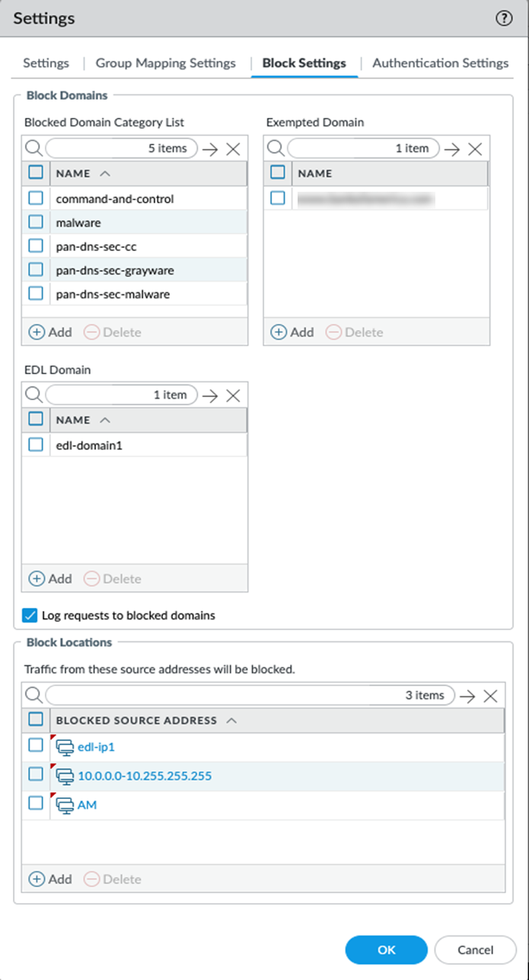Clear the Blocked Domain Category List filter
The height and width of the screenshot is (980, 529).
click(x=233, y=148)
